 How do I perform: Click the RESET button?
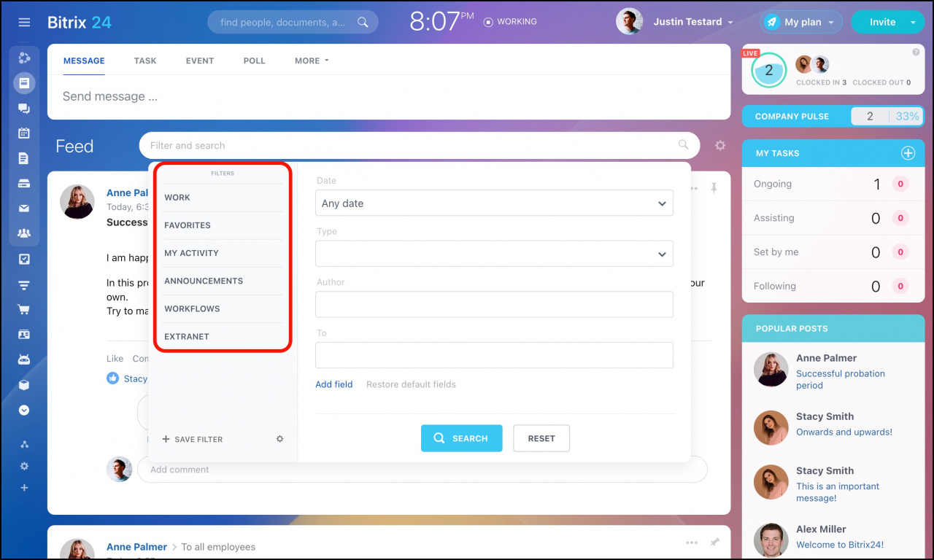tap(541, 438)
